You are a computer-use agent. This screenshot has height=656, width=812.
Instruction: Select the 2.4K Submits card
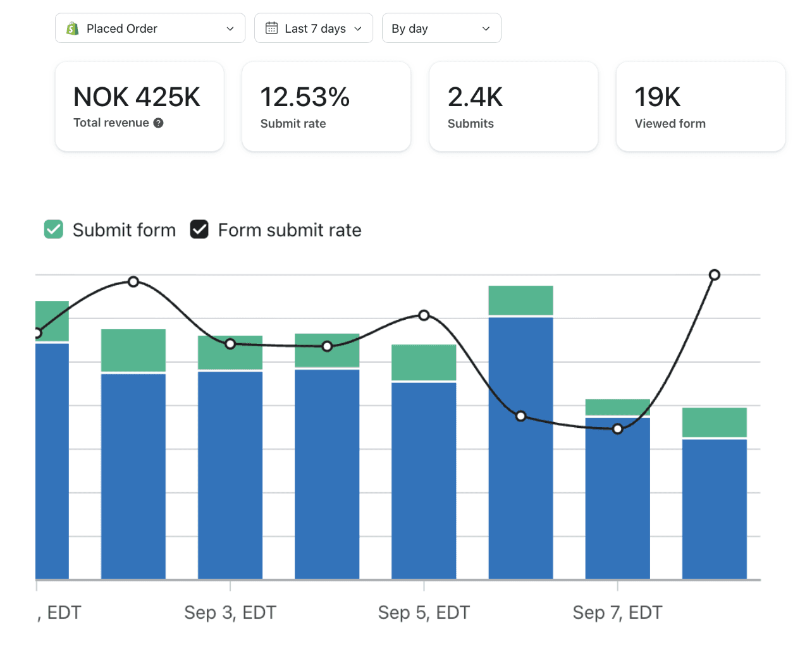(514, 106)
